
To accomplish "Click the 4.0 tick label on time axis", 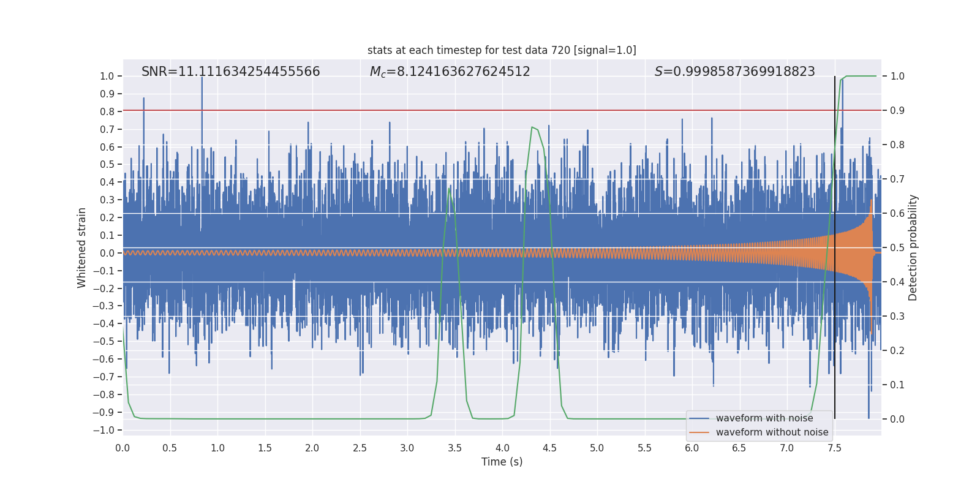I will [x=502, y=448].
